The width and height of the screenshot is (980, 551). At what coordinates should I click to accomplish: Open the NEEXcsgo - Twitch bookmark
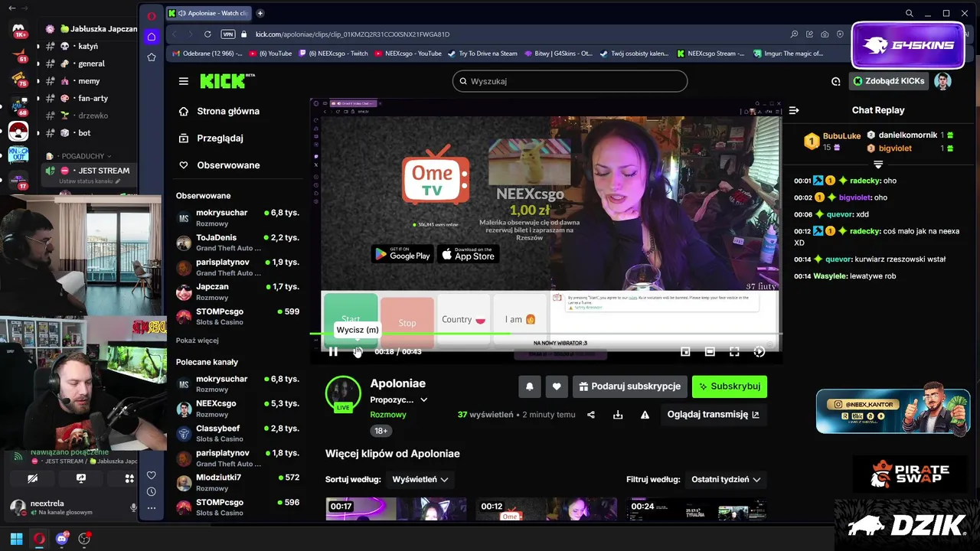[333, 54]
